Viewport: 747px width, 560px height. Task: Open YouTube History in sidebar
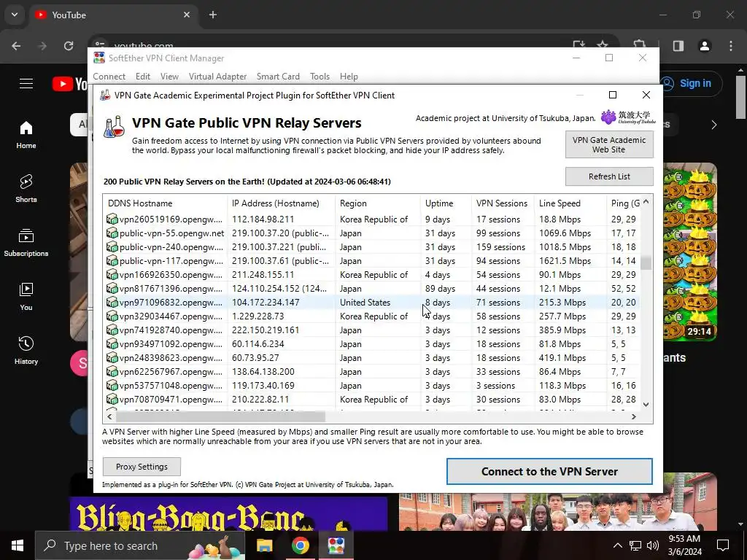tap(26, 350)
